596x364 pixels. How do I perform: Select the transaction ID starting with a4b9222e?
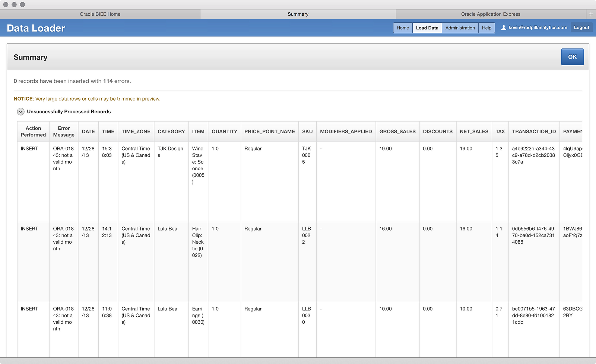tap(534, 182)
